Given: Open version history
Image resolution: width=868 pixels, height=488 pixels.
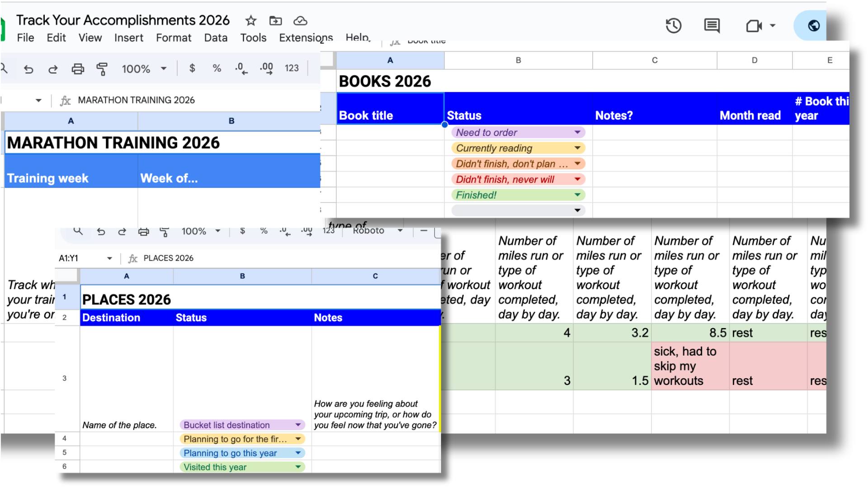Looking at the screenshot, I should point(674,26).
